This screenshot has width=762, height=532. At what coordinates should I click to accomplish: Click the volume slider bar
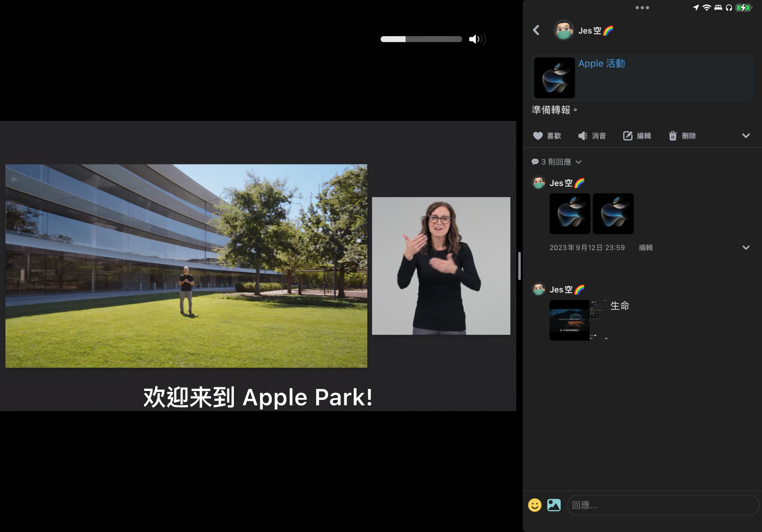(x=421, y=39)
